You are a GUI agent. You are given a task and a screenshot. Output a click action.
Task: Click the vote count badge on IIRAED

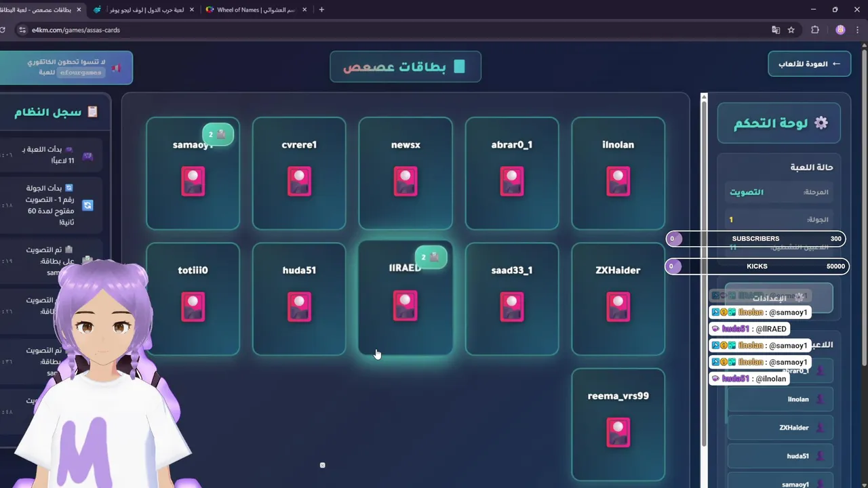tap(431, 257)
